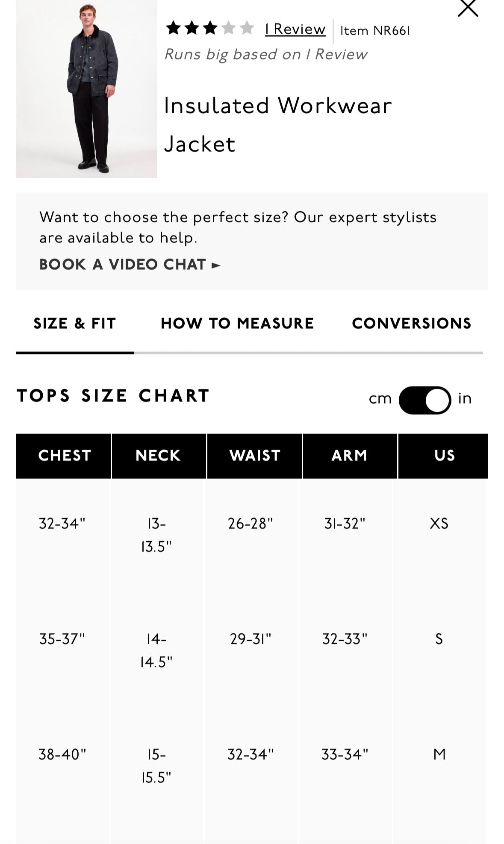The width and height of the screenshot is (504, 844).
Task: Choose the cm unit label
Action: click(x=380, y=399)
